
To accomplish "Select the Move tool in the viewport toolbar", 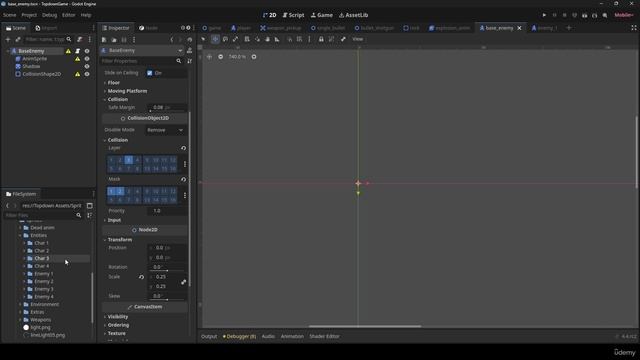I will click(215, 39).
